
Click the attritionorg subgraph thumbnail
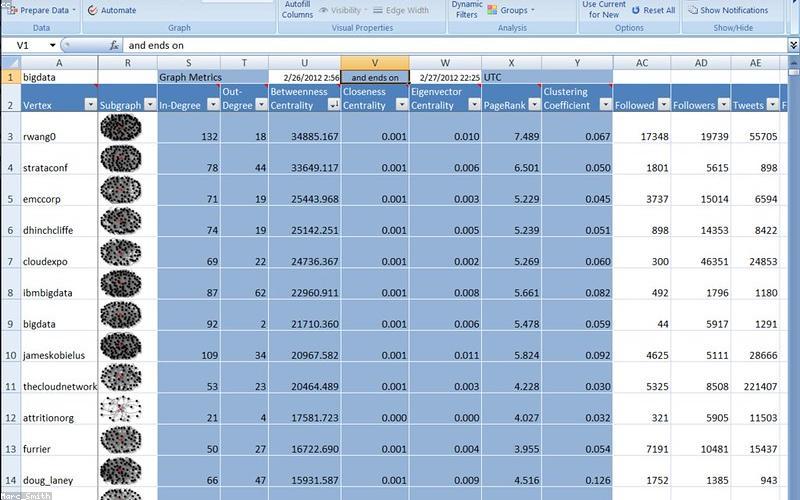click(121, 409)
